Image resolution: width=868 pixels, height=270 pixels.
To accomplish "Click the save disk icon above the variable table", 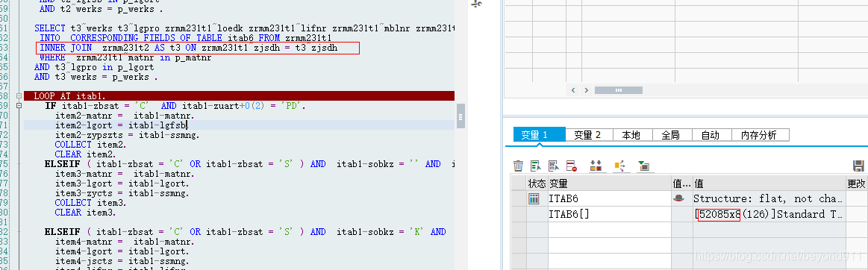I will [858, 166].
